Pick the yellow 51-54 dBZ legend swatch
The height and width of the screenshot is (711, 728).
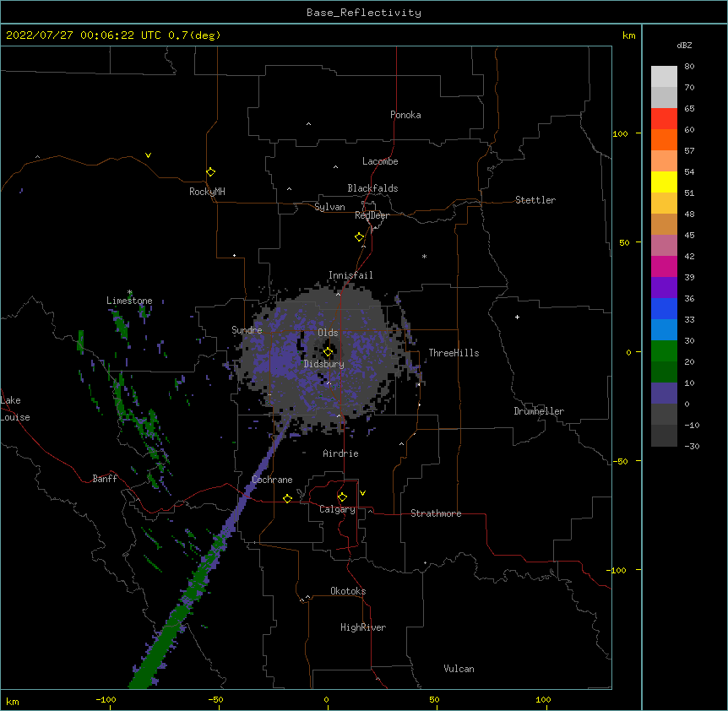coord(664,182)
